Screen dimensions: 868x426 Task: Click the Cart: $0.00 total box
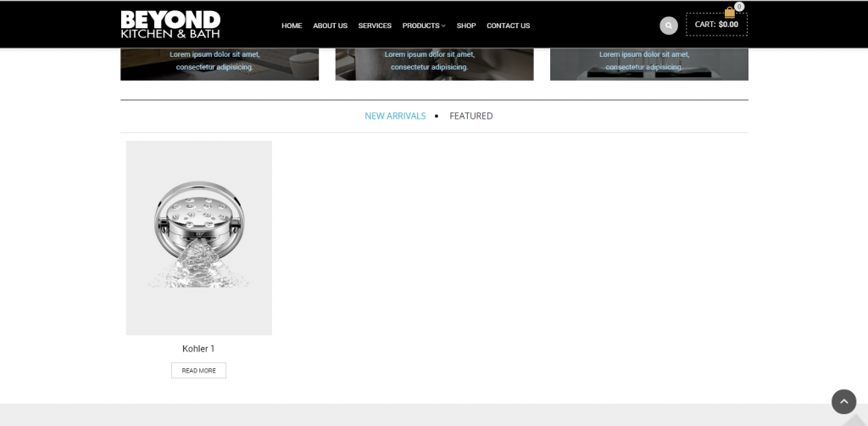pos(716,25)
